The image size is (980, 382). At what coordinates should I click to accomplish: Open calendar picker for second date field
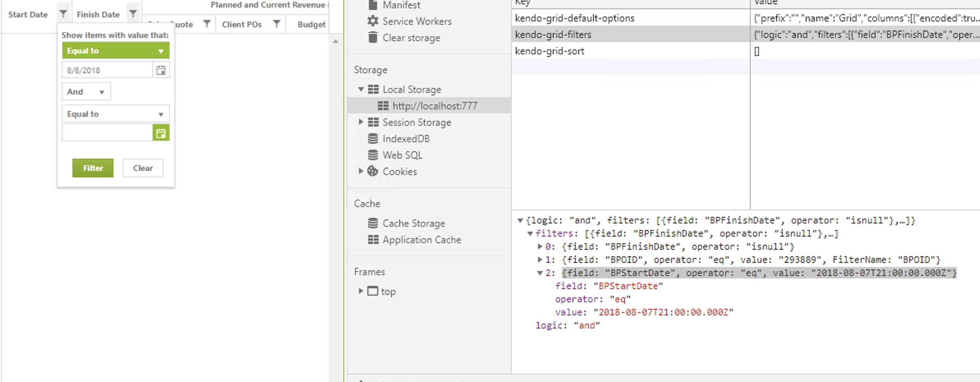click(161, 133)
